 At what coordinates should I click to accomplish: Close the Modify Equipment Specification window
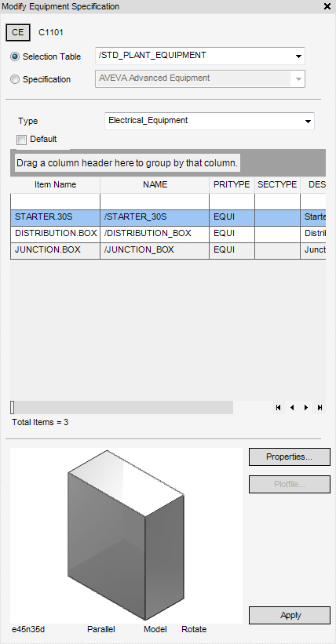tap(327, 6)
